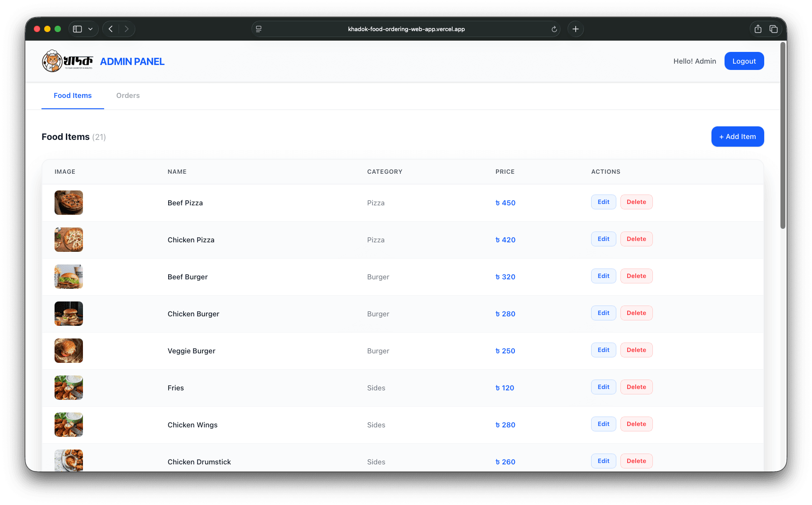This screenshot has width=812, height=505.
Task: Open the Chicken Burger thumbnail image
Action: 69,314
